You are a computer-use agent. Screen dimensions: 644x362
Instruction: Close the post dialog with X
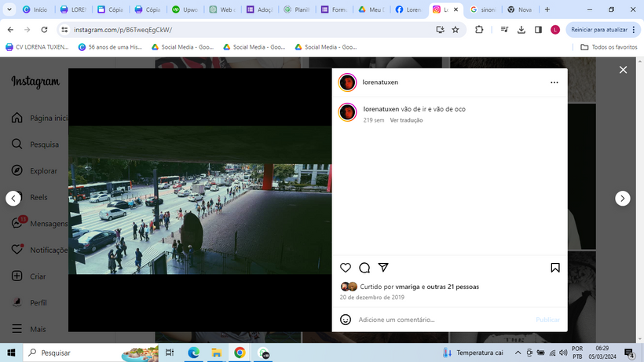(x=623, y=70)
